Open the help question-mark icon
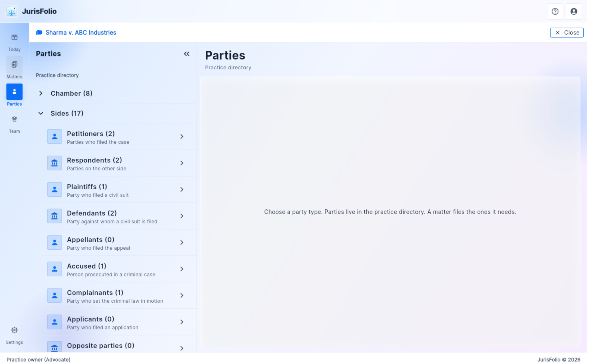This screenshot has width=594, height=364. pos(555,11)
